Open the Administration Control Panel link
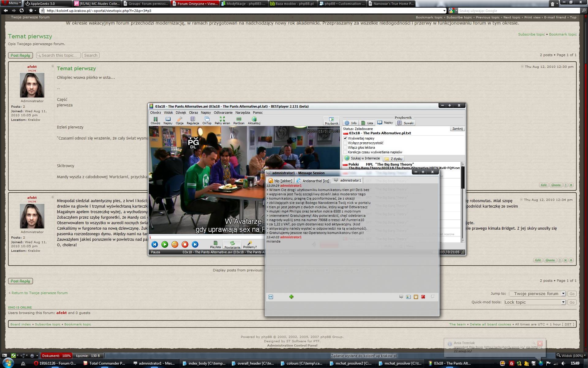588x368 pixels. point(292,346)
